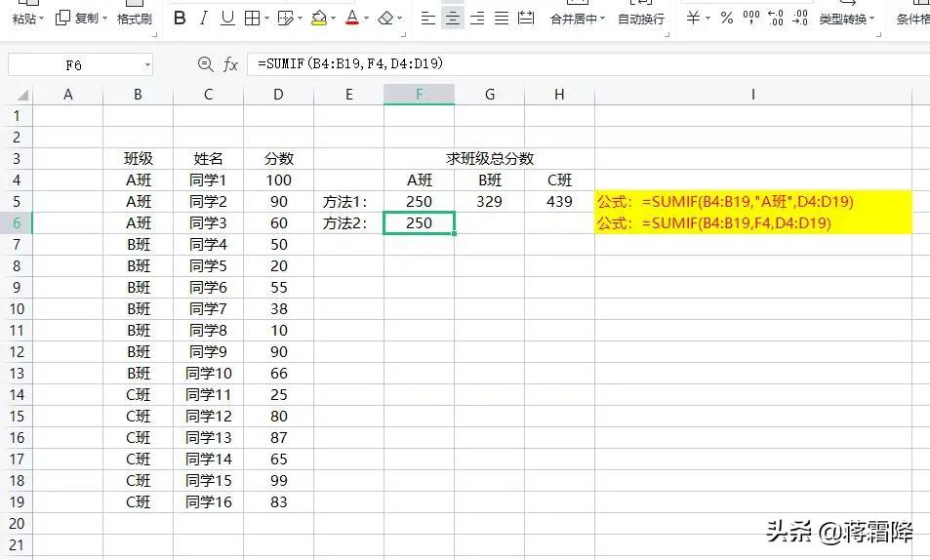This screenshot has width=930, height=560.
Task: Apply fill color bucket icon
Action: (x=319, y=19)
